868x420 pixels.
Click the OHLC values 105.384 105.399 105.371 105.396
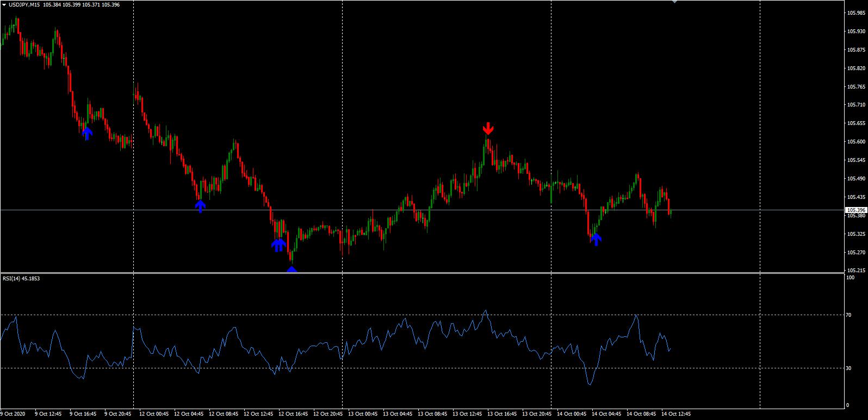[x=81, y=4]
